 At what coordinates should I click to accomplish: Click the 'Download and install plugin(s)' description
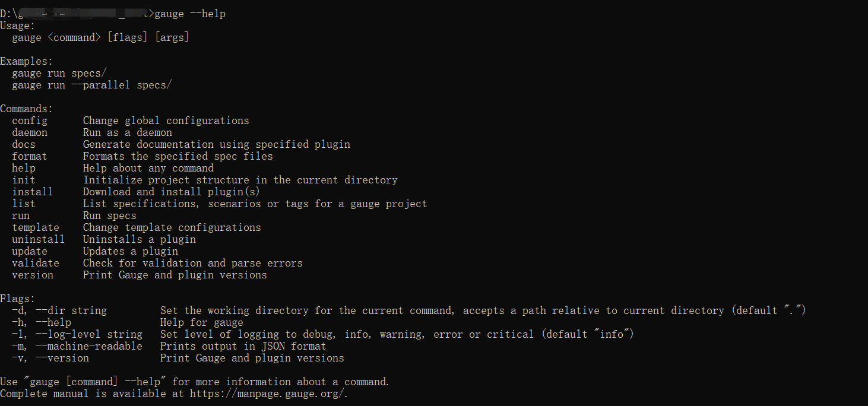[172, 192]
